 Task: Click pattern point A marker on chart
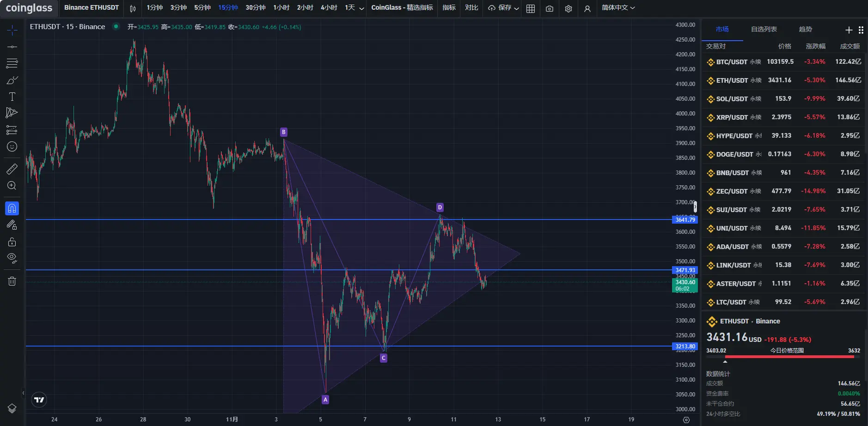click(325, 400)
